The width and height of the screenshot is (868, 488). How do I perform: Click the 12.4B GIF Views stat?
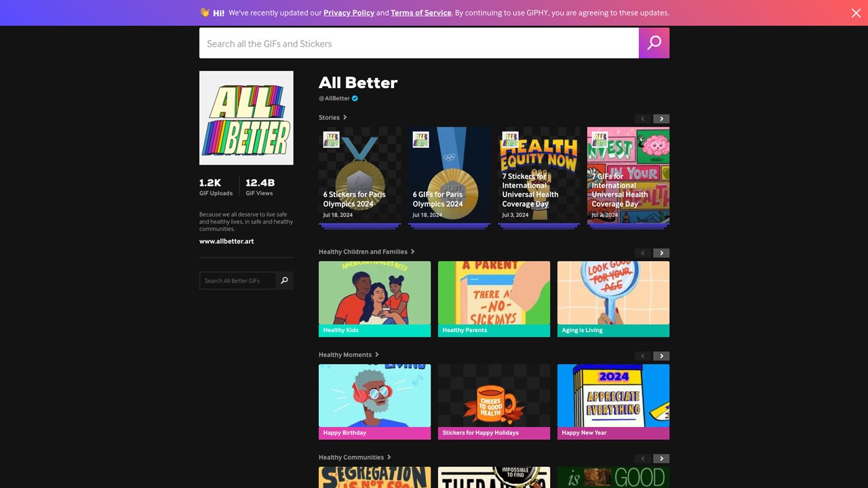[260, 187]
